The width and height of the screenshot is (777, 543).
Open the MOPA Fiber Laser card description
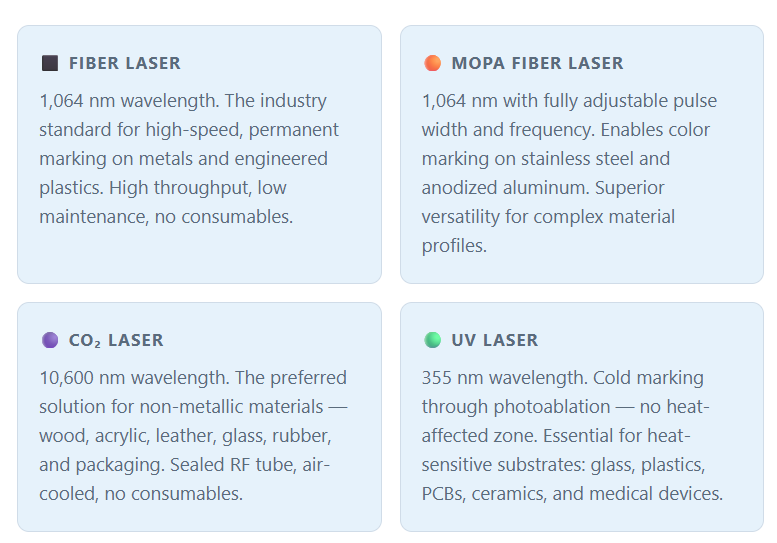point(569,173)
